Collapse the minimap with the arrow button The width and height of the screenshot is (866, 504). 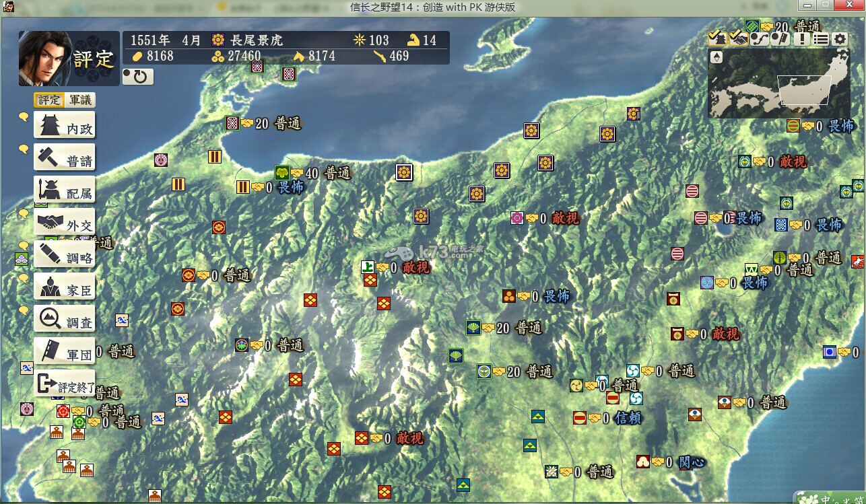click(x=717, y=57)
